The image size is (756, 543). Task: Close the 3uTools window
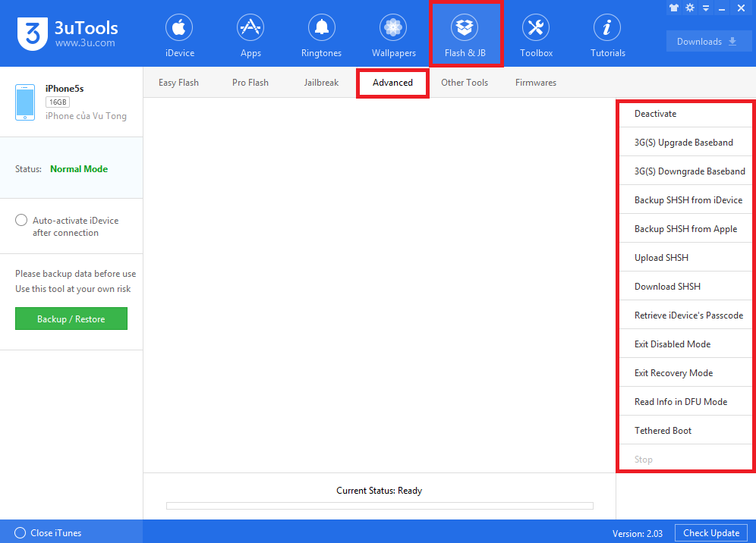coord(741,8)
